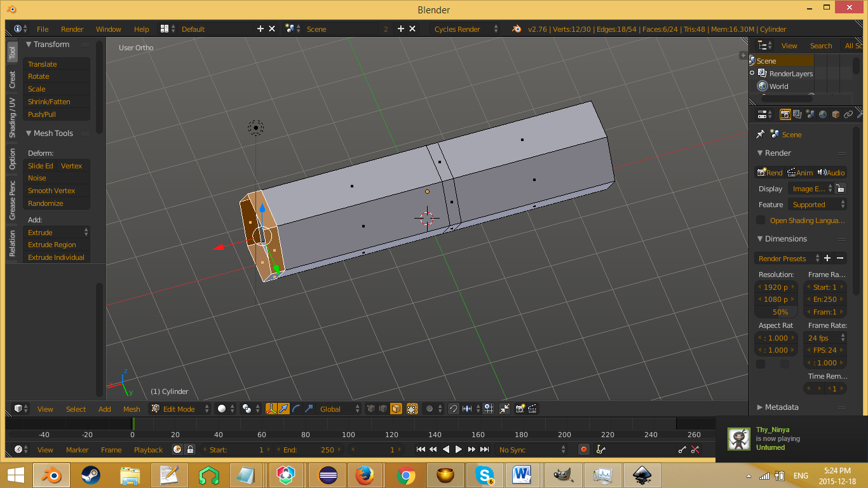868x488 pixels.
Task: Click the Translate button
Action: click(x=57, y=64)
